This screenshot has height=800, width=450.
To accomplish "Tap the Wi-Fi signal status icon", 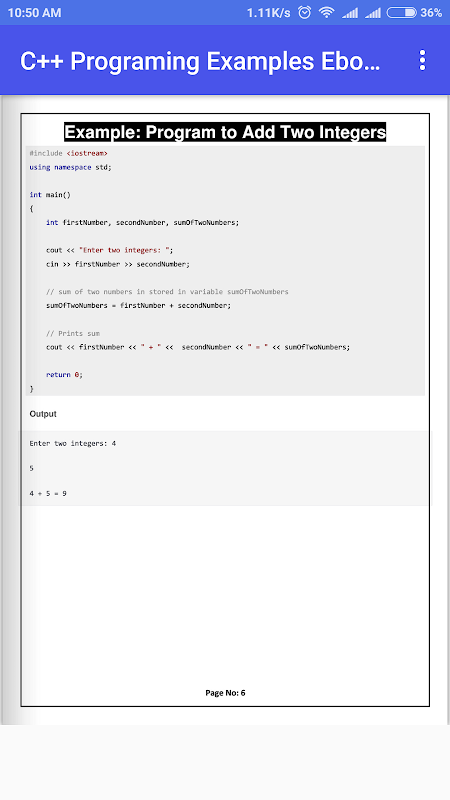I will coord(326,13).
